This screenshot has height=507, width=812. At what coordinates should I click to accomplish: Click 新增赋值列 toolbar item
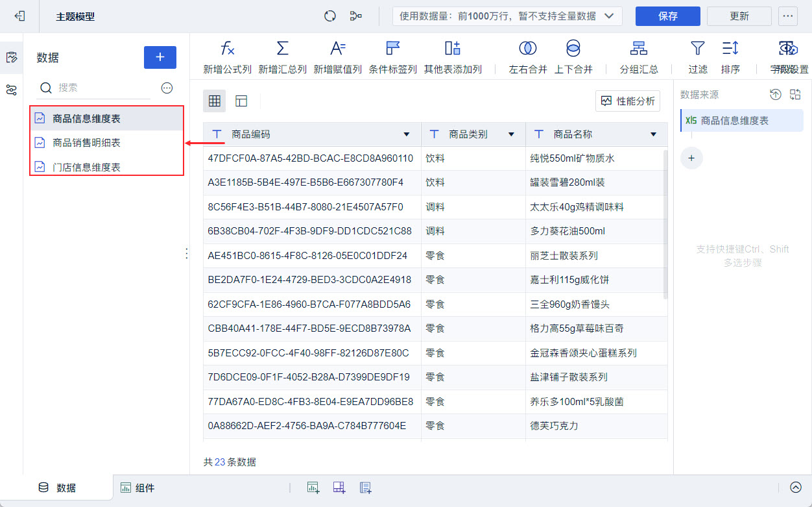(x=338, y=58)
